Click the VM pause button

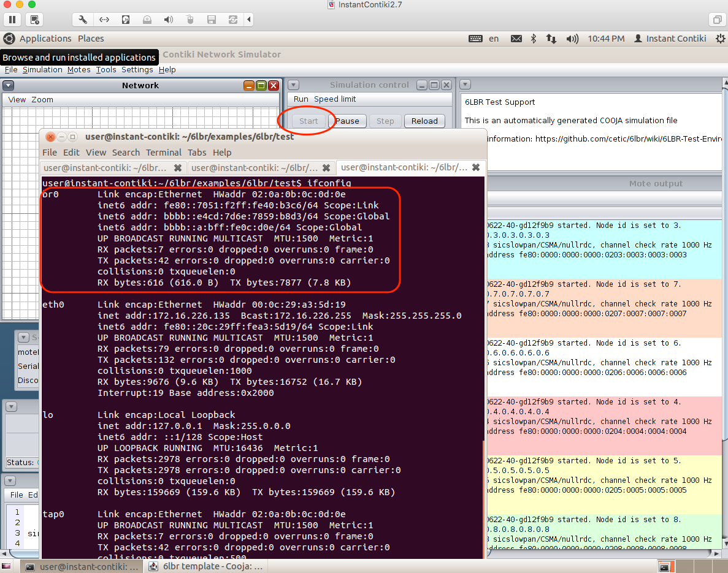click(12, 20)
